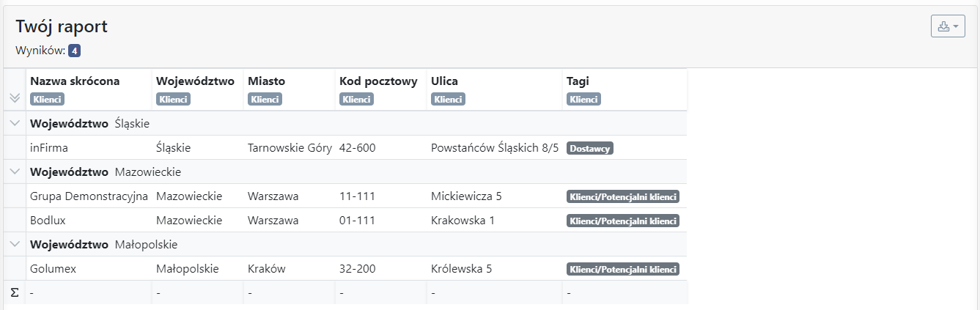Sort by Nazwa skrócona column header
The width and height of the screenshot is (980, 310).
75,81
